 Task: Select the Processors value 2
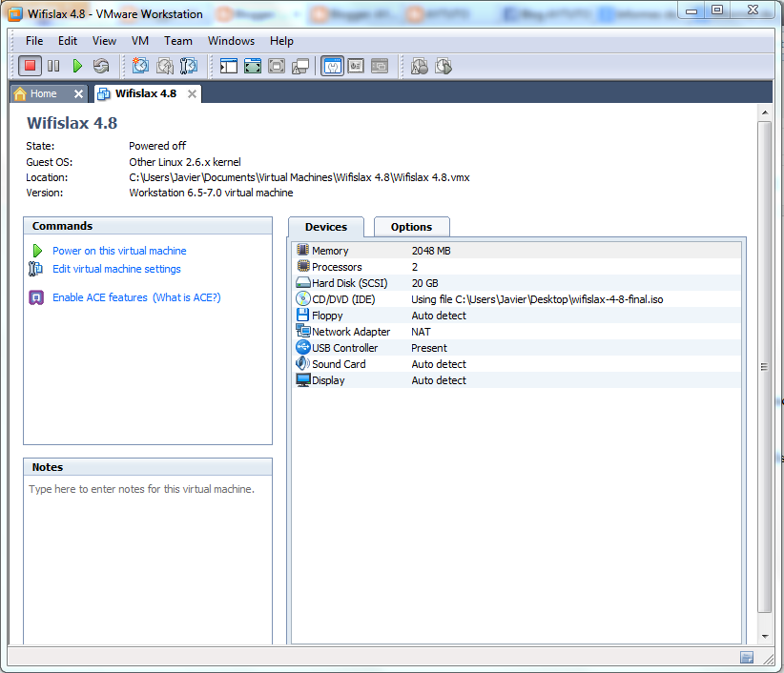(415, 267)
